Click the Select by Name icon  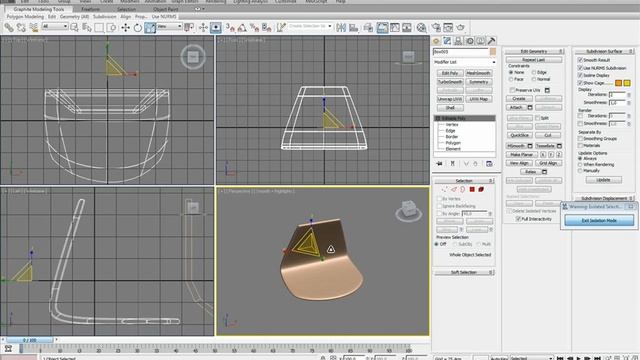(x=87, y=28)
